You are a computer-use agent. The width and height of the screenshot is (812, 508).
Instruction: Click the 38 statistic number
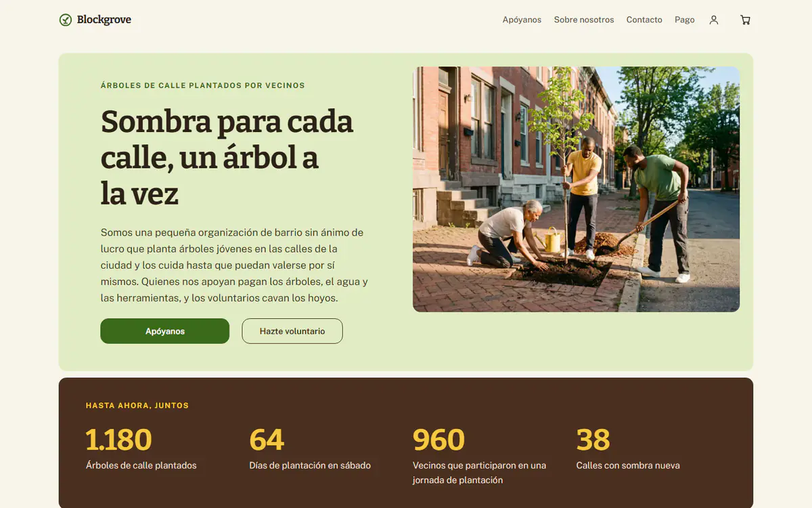[593, 440]
